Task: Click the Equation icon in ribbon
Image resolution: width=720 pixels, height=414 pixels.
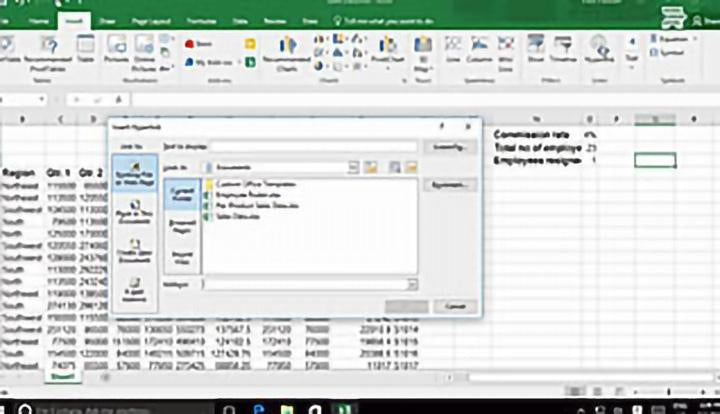Action: point(668,39)
